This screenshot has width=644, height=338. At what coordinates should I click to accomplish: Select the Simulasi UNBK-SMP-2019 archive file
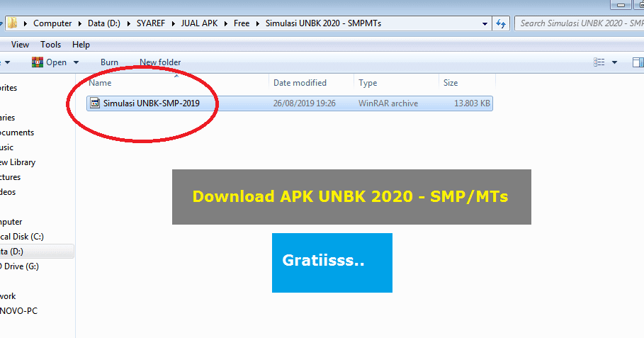coord(290,103)
